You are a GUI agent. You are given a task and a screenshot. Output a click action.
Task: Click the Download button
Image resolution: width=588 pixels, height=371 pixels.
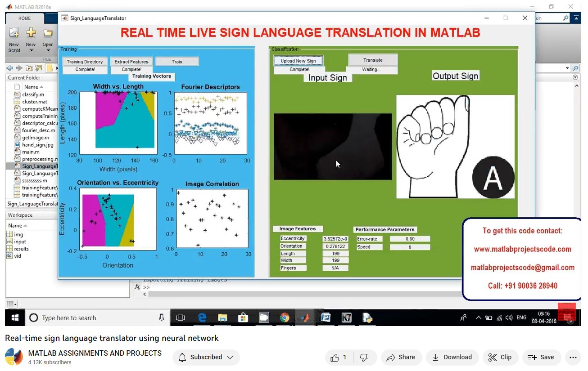[452, 358]
